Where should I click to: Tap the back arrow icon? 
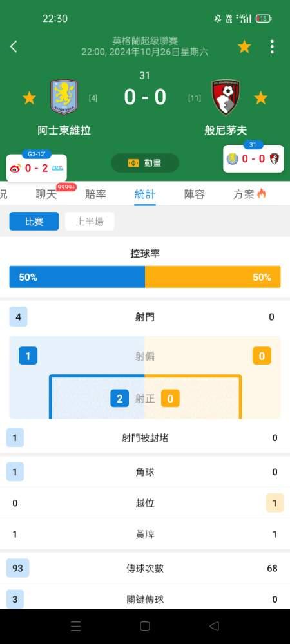(x=14, y=46)
